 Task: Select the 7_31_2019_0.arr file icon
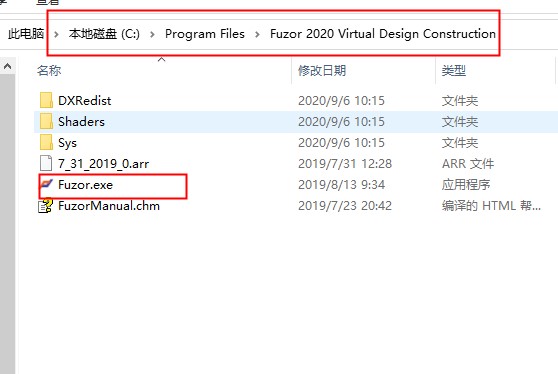46,163
